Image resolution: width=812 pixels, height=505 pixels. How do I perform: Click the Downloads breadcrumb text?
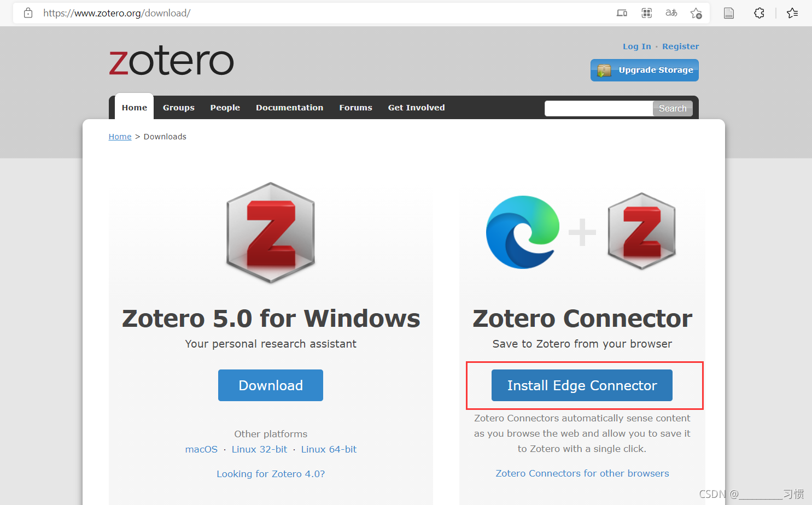(165, 137)
